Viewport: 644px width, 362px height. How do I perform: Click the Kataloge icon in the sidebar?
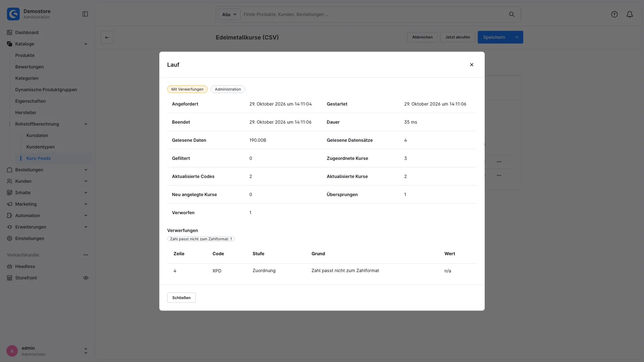point(9,44)
